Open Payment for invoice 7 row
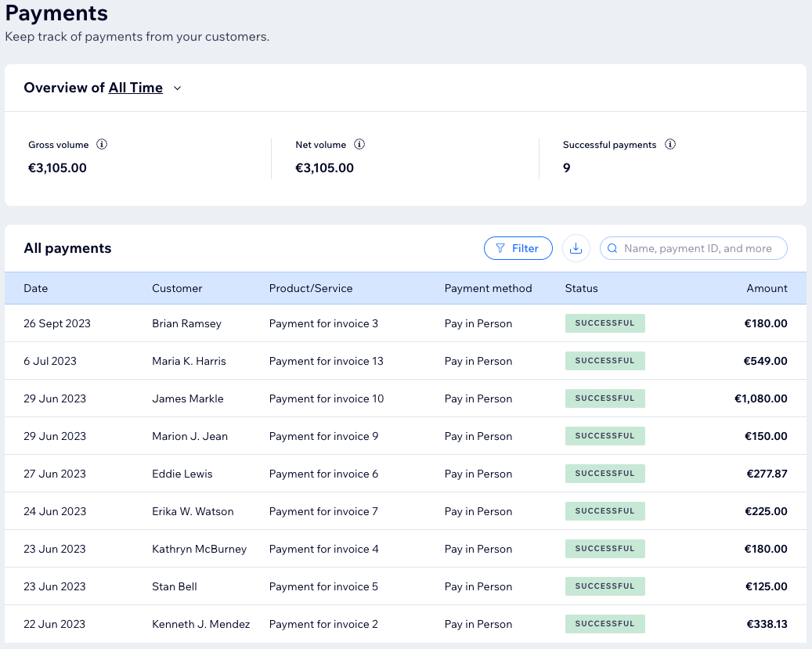This screenshot has width=812, height=649. coord(323,511)
